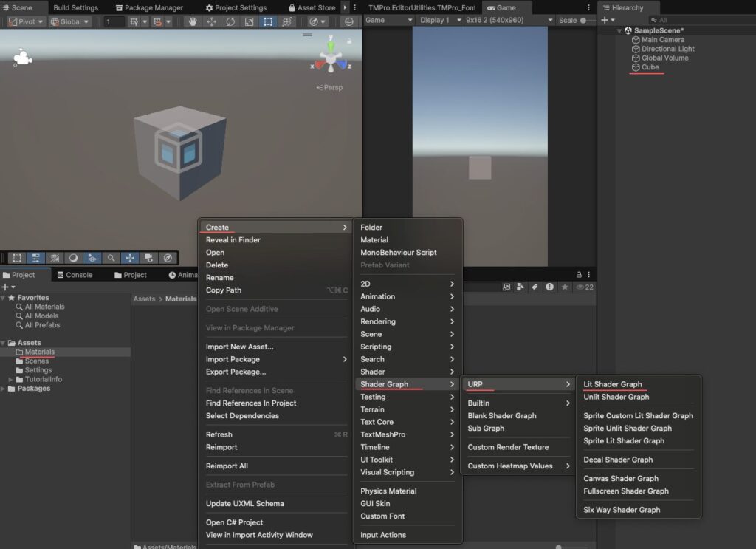Select the Move tool
The width and height of the screenshot is (756, 549).
pyautogui.click(x=211, y=21)
